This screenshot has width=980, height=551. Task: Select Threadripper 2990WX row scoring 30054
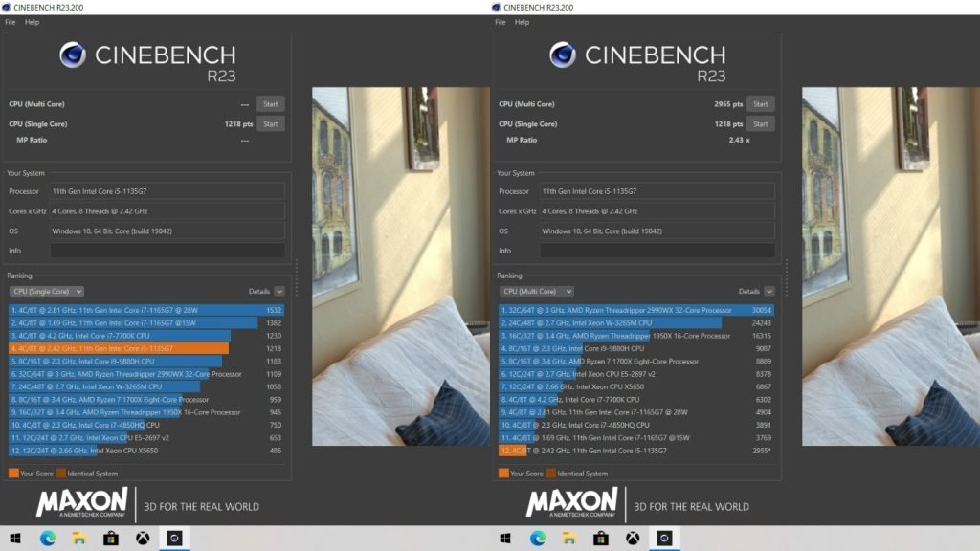(636, 310)
